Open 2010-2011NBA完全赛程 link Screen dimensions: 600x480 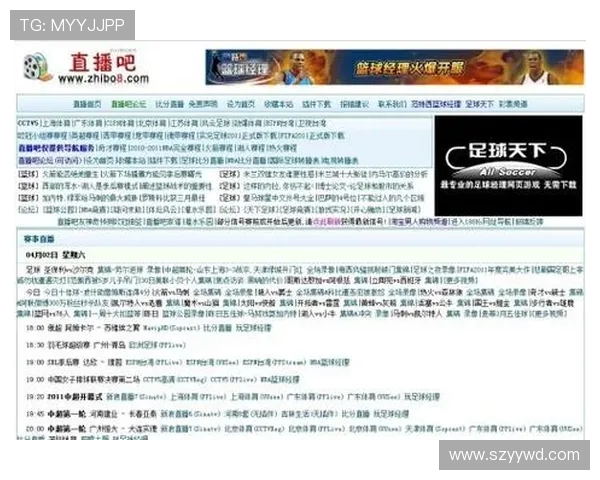pyautogui.click(x=165, y=148)
